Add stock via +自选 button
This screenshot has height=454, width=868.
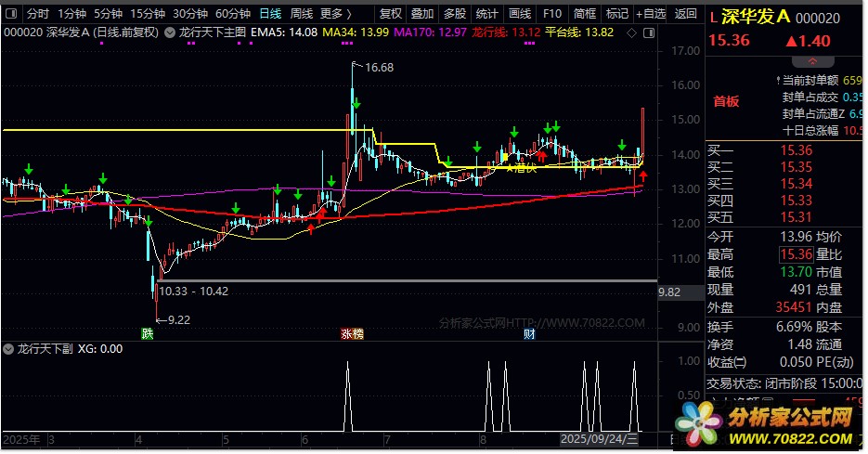[651, 13]
